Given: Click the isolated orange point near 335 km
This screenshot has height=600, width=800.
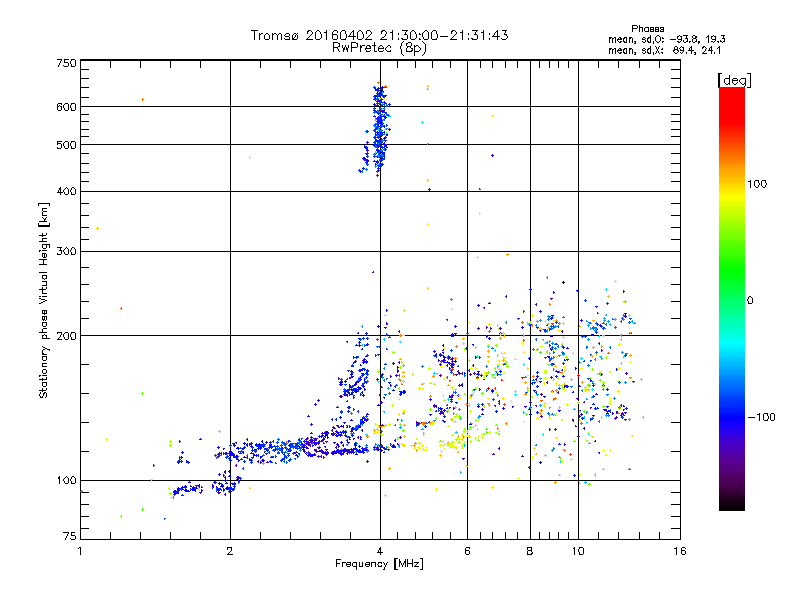Looking at the screenshot, I should point(97,229).
